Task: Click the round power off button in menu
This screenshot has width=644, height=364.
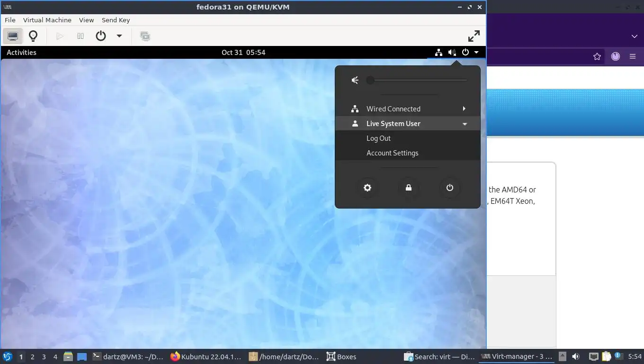Action: [x=450, y=188]
